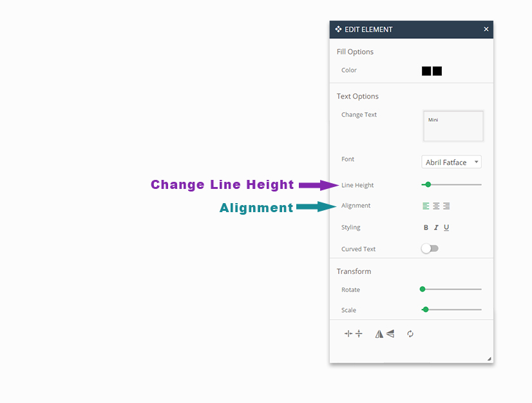Viewport: 532px width, 403px height.
Task: Click the second black fill color swatch
Action: (437, 71)
